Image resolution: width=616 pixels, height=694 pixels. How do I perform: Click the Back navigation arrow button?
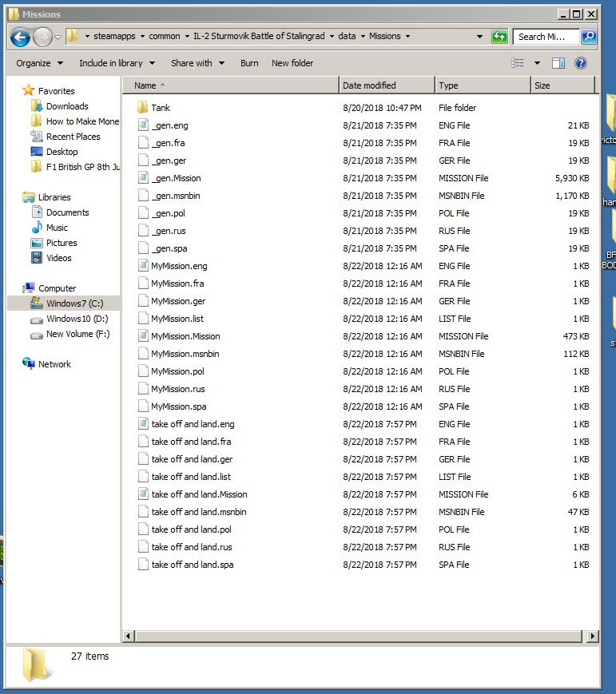(20, 38)
